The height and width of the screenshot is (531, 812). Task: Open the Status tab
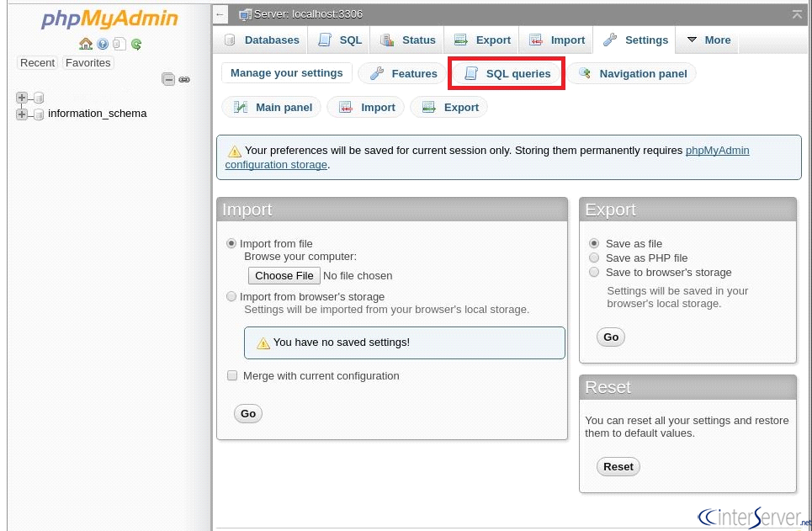pos(407,40)
